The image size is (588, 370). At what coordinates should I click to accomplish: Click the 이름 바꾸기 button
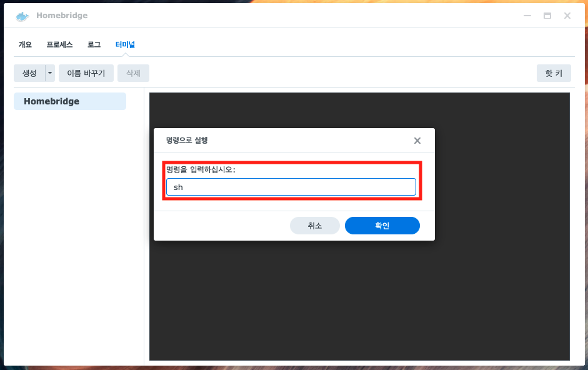coord(86,73)
